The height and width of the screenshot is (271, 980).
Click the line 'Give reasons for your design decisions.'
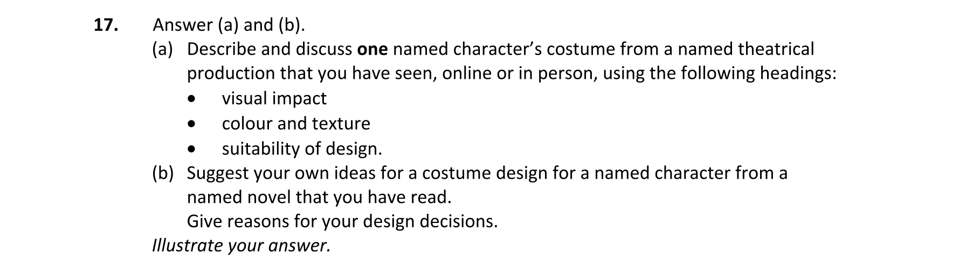click(342, 222)
